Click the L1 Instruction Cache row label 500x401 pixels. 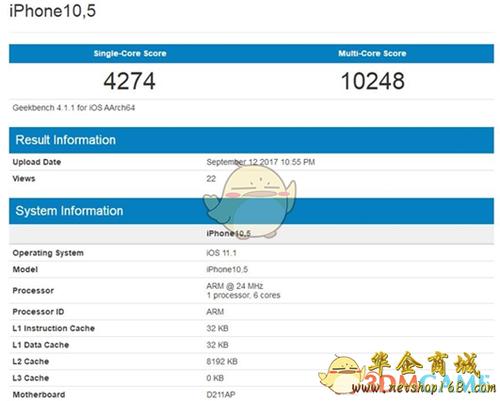pyautogui.click(x=54, y=328)
